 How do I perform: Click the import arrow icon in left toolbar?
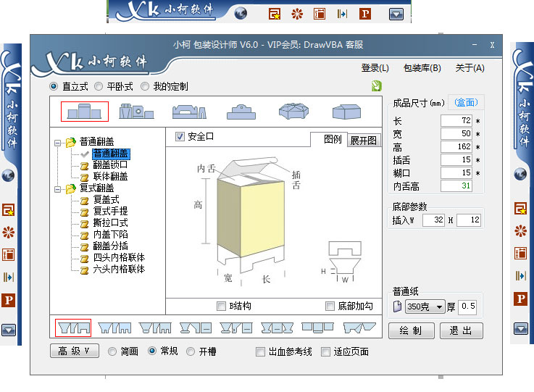pyautogui.click(x=8, y=278)
